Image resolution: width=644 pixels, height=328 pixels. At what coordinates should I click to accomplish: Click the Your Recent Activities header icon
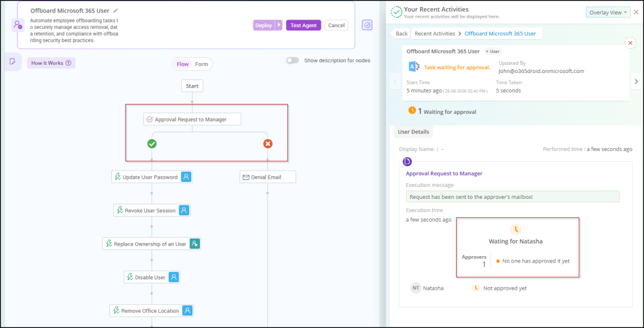396,13
